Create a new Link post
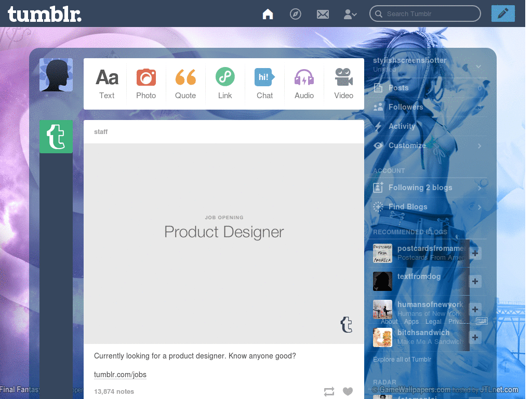Image resolution: width=532 pixels, height=399 pixels. [225, 84]
